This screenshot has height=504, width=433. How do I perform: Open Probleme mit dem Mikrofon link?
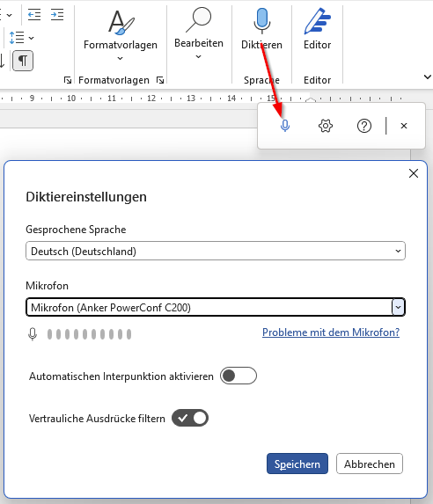(x=331, y=332)
